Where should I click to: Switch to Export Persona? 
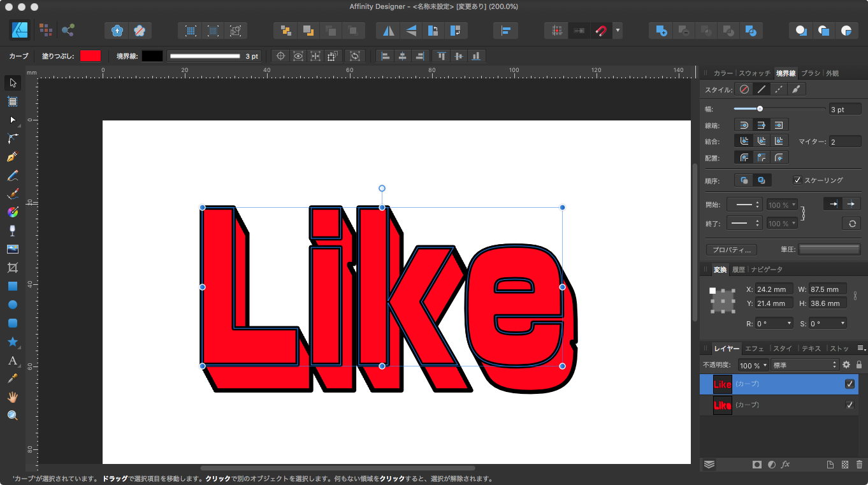68,30
